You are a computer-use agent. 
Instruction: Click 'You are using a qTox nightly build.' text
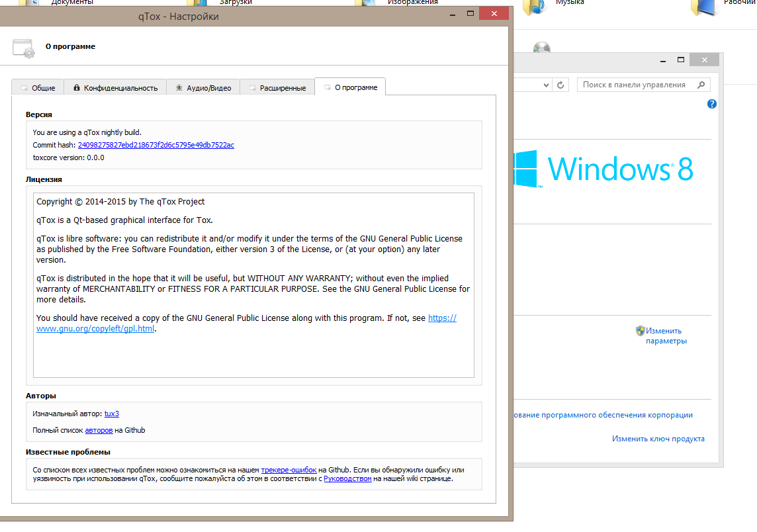(x=87, y=132)
